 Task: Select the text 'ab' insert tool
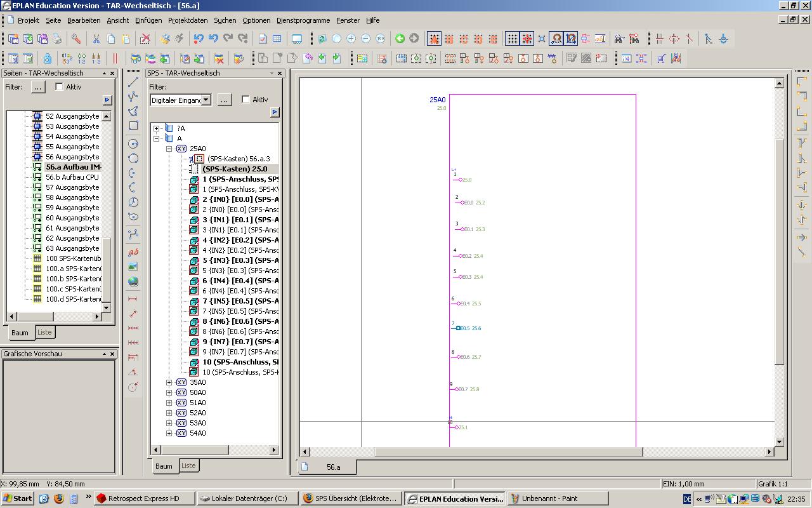click(x=133, y=252)
